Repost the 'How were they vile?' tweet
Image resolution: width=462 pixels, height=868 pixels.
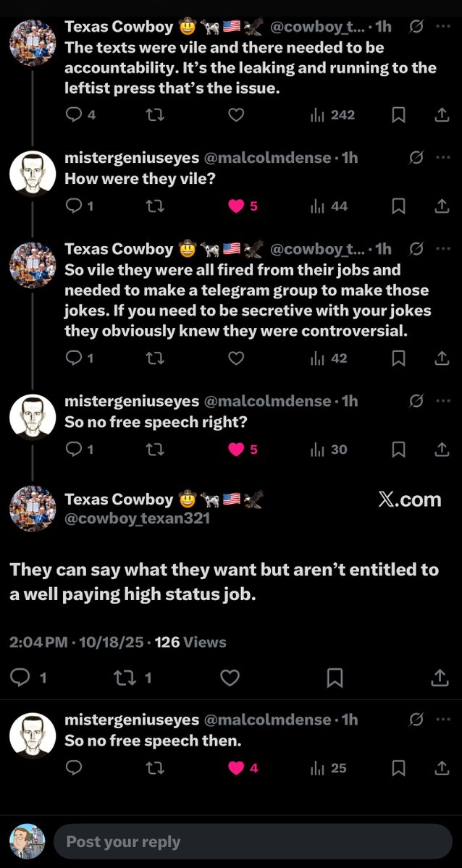click(x=154, y=206)
